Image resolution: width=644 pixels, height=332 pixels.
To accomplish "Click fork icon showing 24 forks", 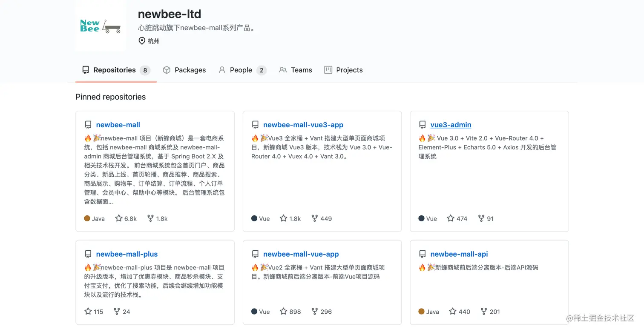I will tap(117, 311).
